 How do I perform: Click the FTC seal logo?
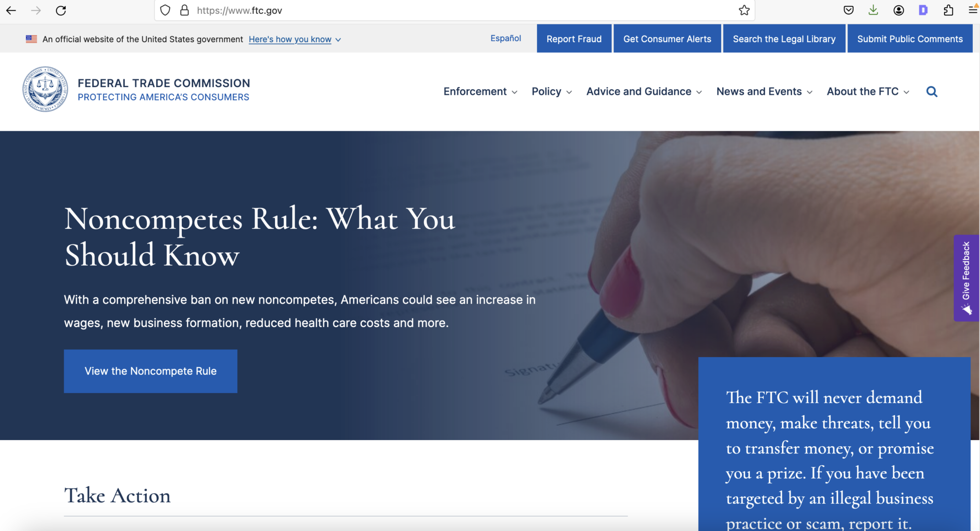coord(45,90)
